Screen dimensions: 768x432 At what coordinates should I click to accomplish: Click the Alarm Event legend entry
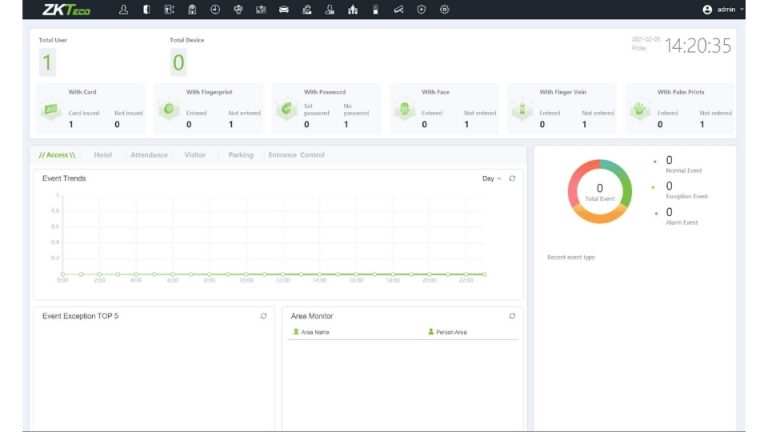click(x=676, y=216)
